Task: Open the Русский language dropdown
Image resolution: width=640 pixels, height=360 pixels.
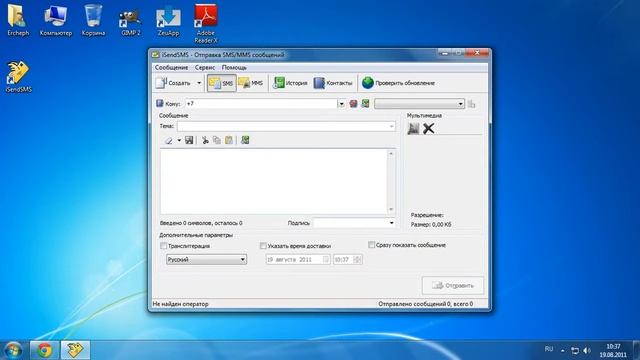Action: [206, 260]
